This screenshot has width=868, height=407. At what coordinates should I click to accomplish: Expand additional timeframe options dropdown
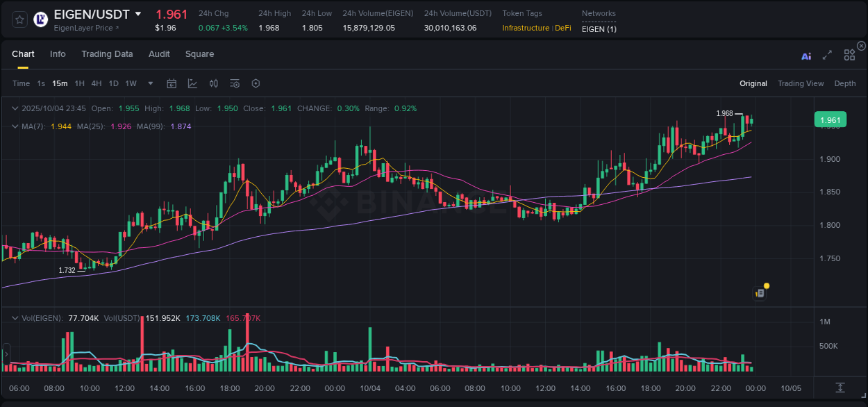149,83
